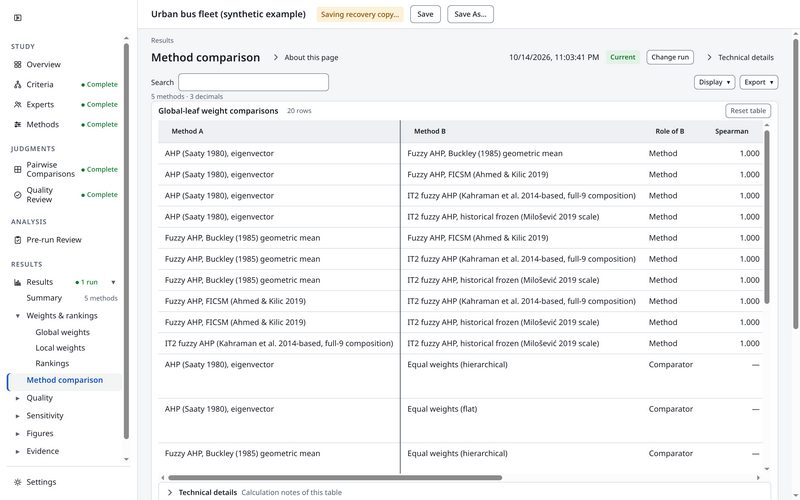This screenshot has height=500, width=800.
Task: Select Local weights
Action: coord(60,348)
